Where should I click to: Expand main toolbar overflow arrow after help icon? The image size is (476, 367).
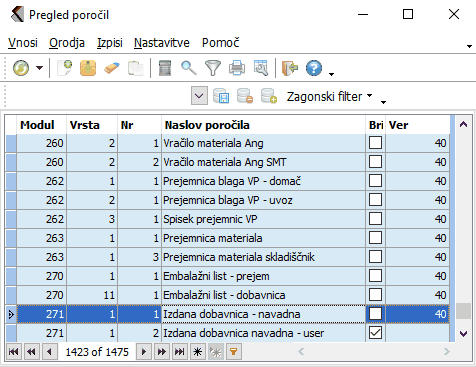pyautogui.click(x=331, y=74)
